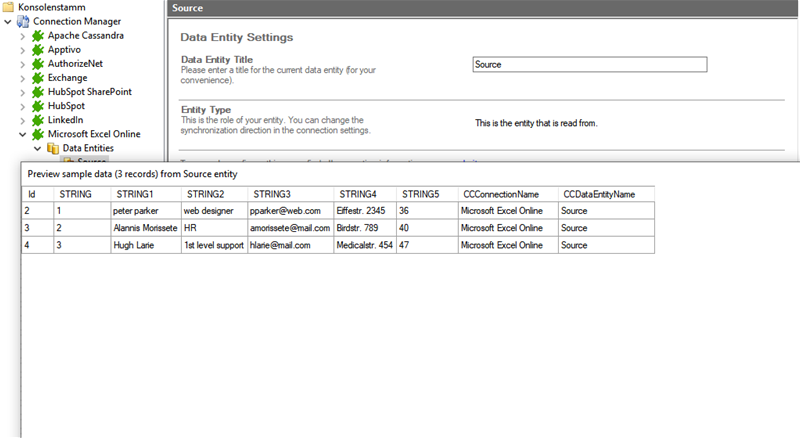Click the Konsolenstamm folder icon
The height and width of the screenshot is (438, 800).
(x=9, y=7)
